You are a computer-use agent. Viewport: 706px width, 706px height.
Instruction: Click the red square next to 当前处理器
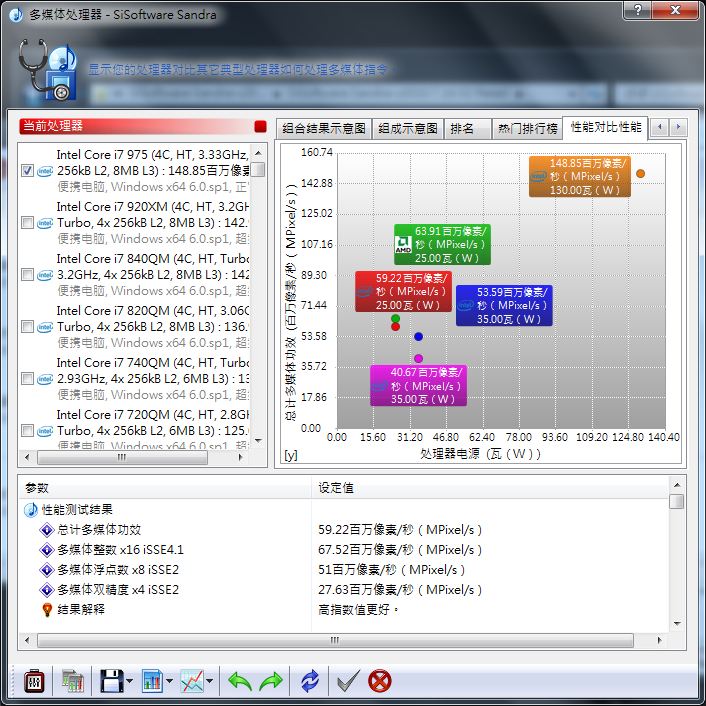pos(260,126)
